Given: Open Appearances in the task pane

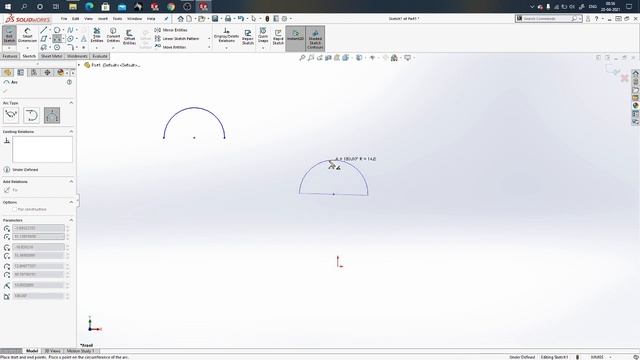Looking at the screenshot, I should coord(636,106).
